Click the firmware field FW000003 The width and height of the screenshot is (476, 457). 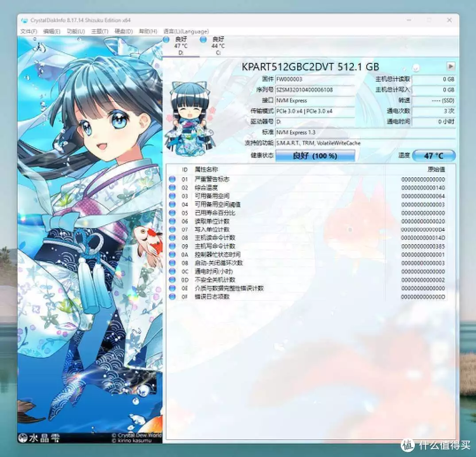pos(315,79)
